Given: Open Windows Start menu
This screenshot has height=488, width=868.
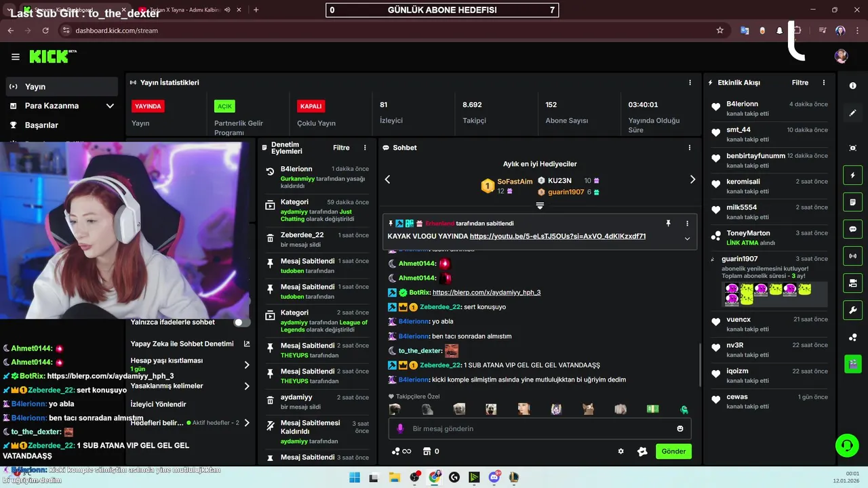Looking at the screenshot, I should coord(354,477).
